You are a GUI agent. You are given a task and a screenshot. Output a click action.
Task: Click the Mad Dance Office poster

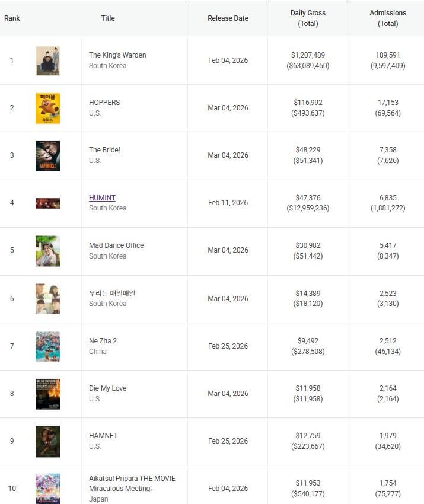tap(47, 251)
